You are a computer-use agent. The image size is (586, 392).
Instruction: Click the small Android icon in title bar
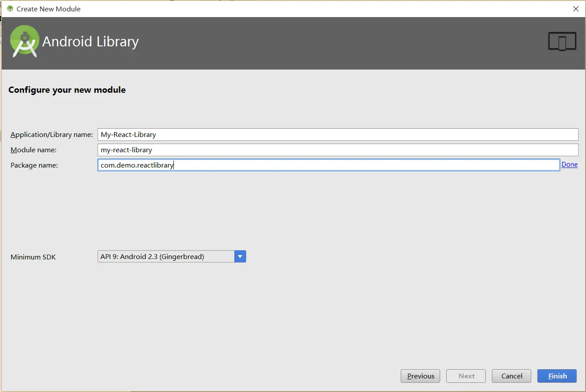click(x=10, y=9)
